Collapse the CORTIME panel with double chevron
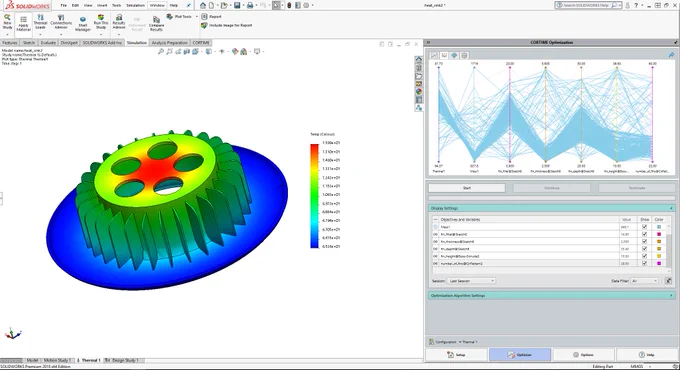Viewport: 680px width, 370px height. [x=428, y=43]
